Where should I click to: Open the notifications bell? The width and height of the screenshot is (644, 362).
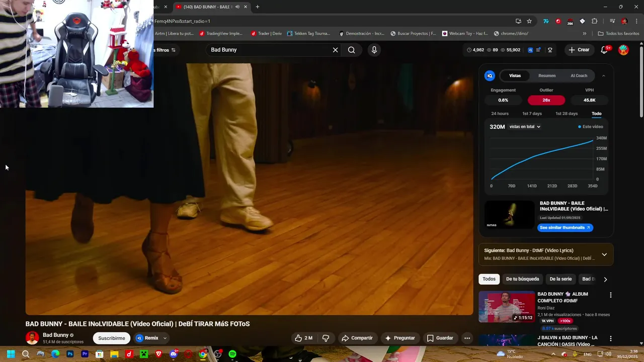pos(605,50)
